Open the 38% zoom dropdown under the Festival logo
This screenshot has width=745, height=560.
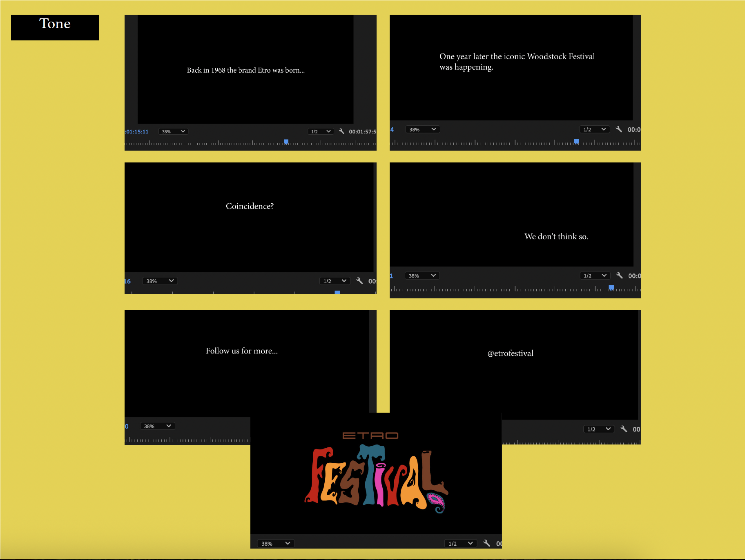pos(276,543)
